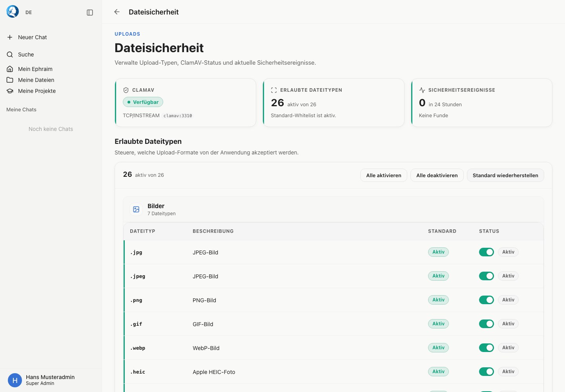
Task: Click the .jpg file type cell
Action: pos(136,252)
